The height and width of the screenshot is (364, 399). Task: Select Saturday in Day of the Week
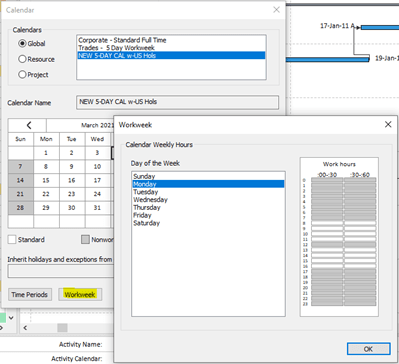point(208,223)
